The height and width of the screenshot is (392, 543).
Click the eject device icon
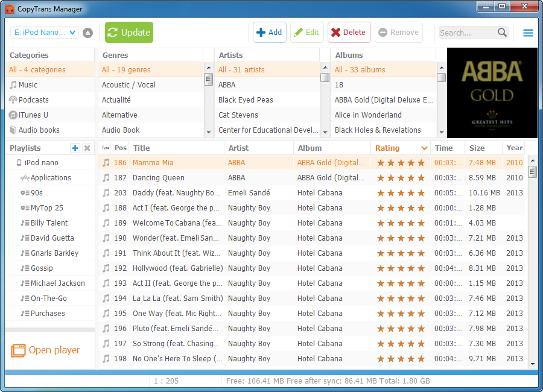click(x=87, y=33)
